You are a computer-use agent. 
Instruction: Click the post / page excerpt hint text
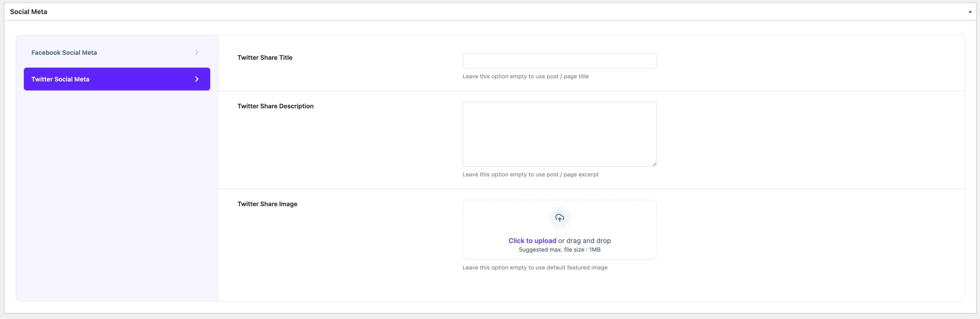coord(530,174)
